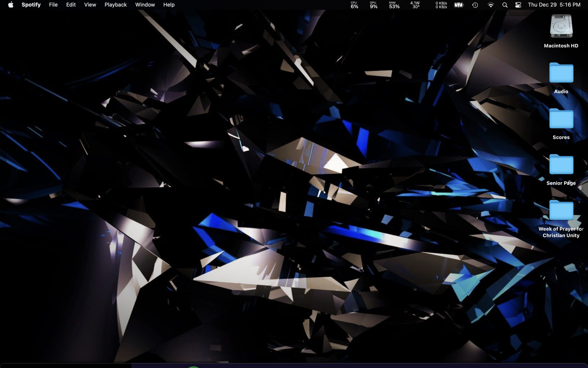The image size is (588, 368).
Task: Open Spotlight search magnifier
Action: click(x=505, y=5)
